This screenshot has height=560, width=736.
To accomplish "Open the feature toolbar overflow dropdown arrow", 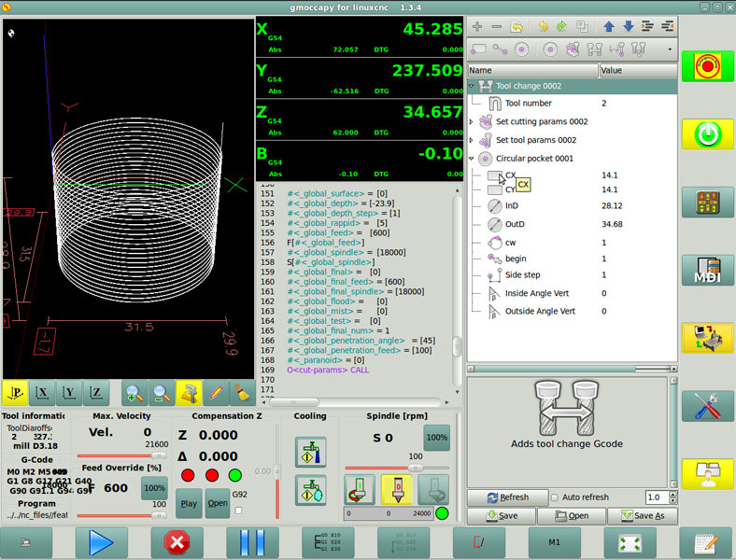I will tap(670, 49).
